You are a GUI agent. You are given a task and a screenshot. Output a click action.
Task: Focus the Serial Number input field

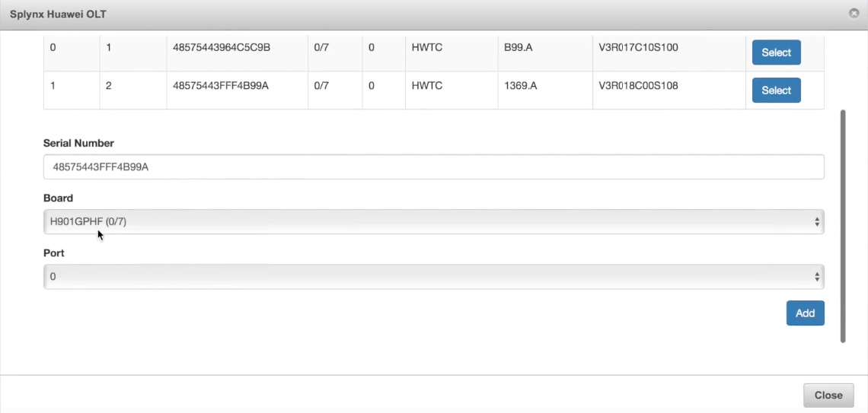(x=433, y=167)
